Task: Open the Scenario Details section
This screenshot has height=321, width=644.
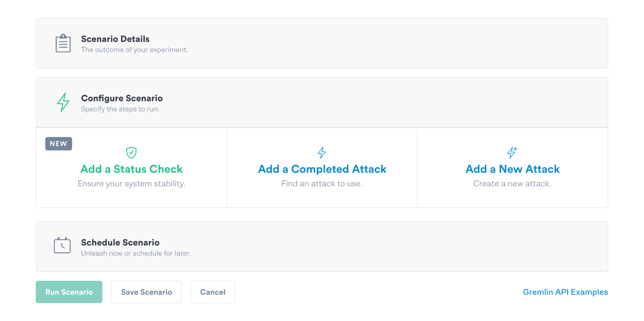Action: (x=115, y=39)
